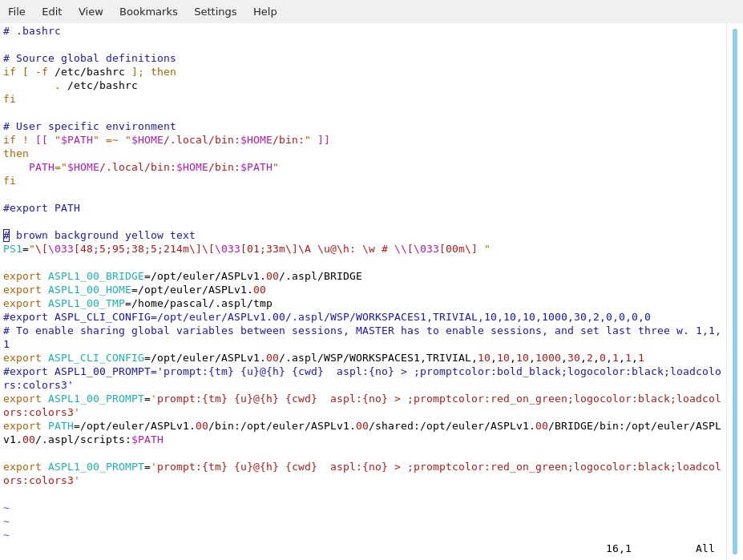The width and height of the screenshot is (743, 560).
Task: Place cursor on the '# .bashrc' comment line
Action: (x=32, y=31)
